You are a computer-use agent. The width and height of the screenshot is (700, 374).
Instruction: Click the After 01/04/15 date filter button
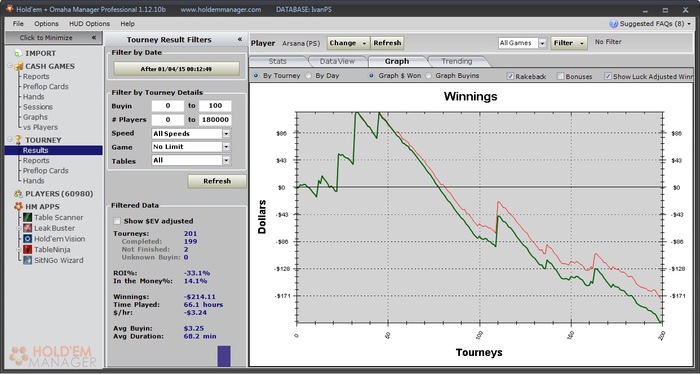[176, 69]
